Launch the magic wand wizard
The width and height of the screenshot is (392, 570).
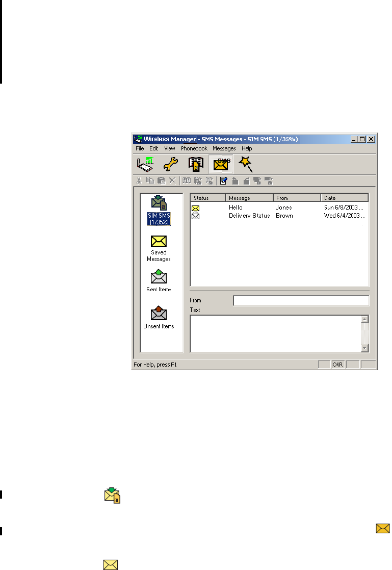click(246, 164)
